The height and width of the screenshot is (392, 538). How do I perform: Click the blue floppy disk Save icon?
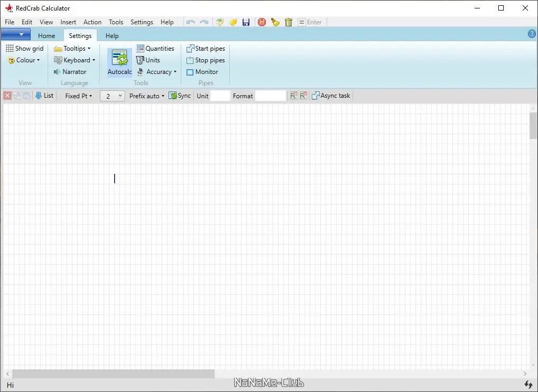[x=246, y=22]
